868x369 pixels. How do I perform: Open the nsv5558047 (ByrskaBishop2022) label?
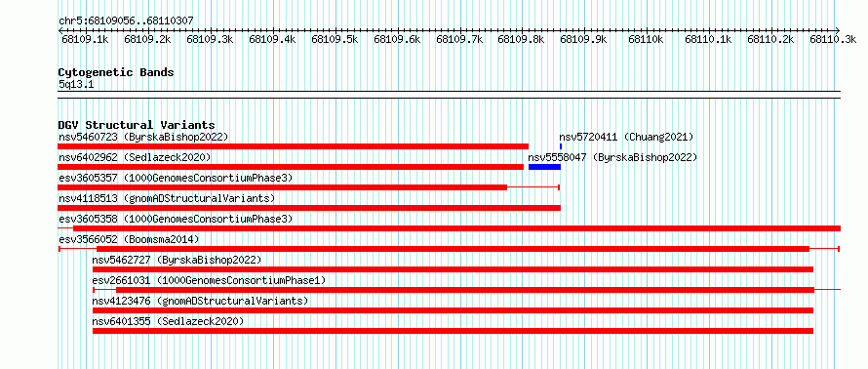click(612, 157)
